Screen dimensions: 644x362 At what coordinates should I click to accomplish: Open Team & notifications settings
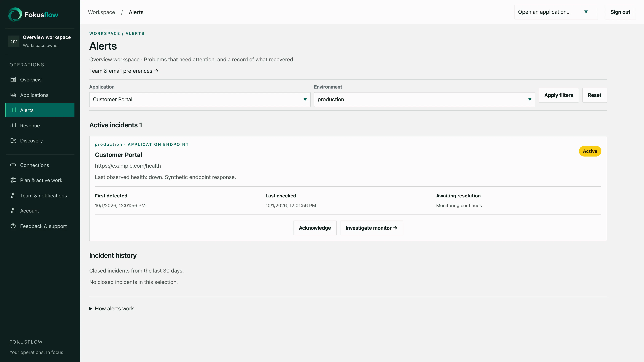[40, 196]
